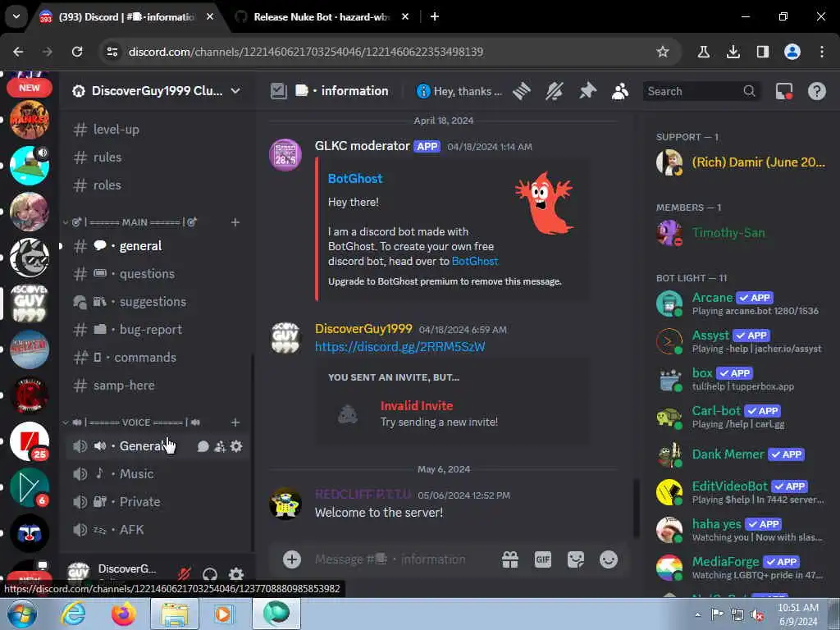This screenshot has width=840, height=630.
Task: Select the general text channel
Action: [157, 246]
